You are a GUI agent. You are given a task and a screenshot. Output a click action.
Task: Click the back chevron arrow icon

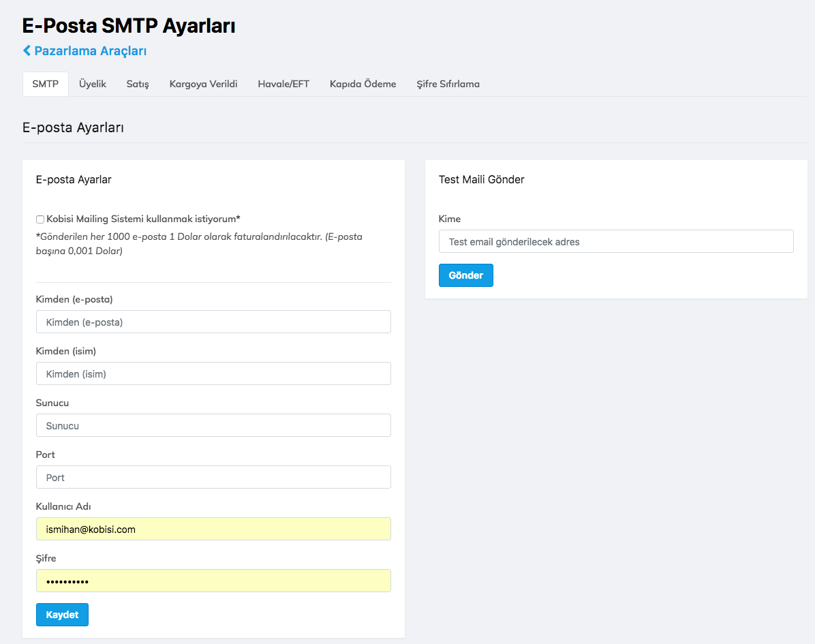click(x=27, y=50)
